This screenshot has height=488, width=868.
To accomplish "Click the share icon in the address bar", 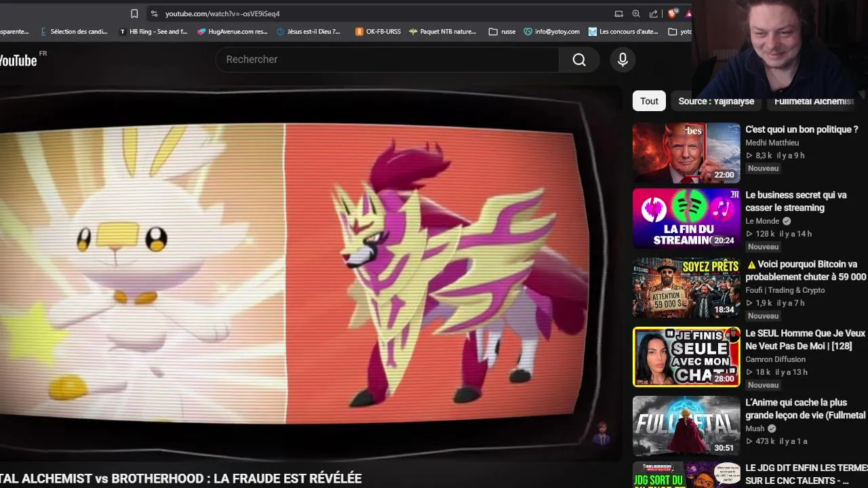I will point(654,14).
